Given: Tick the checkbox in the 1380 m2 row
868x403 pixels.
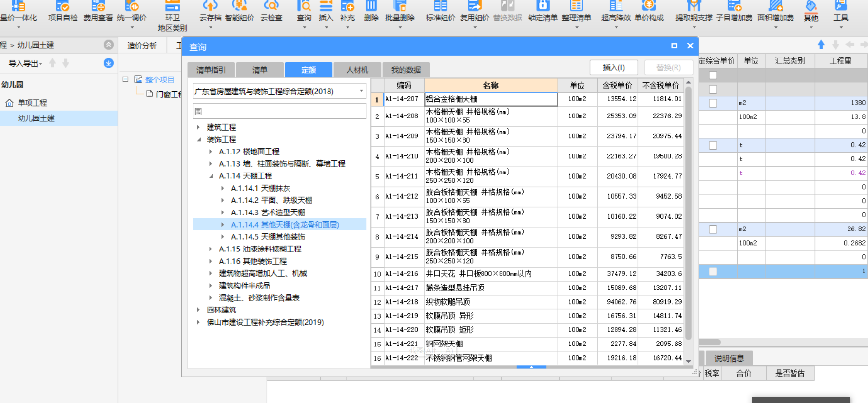Looking at the screenshot, I should pyautogui.click(x=713, y=103).
